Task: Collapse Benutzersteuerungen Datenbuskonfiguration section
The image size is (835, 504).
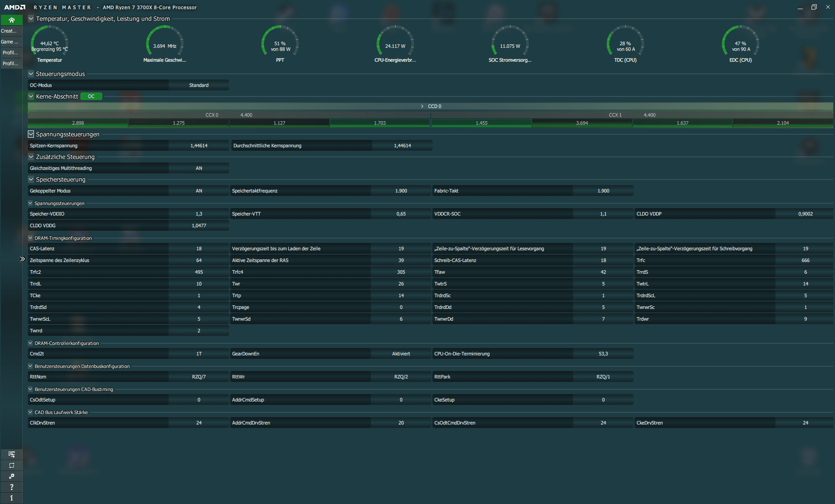Action: click(30, 366)
